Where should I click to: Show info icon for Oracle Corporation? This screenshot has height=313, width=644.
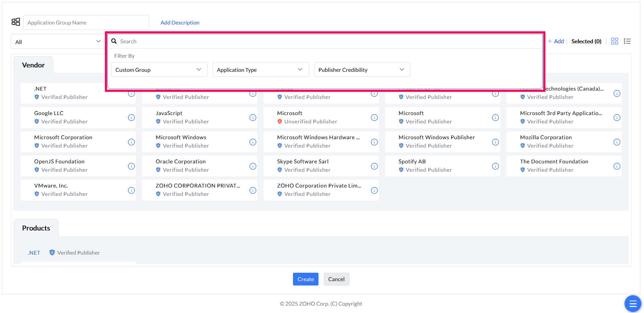[x=253, y=166]
